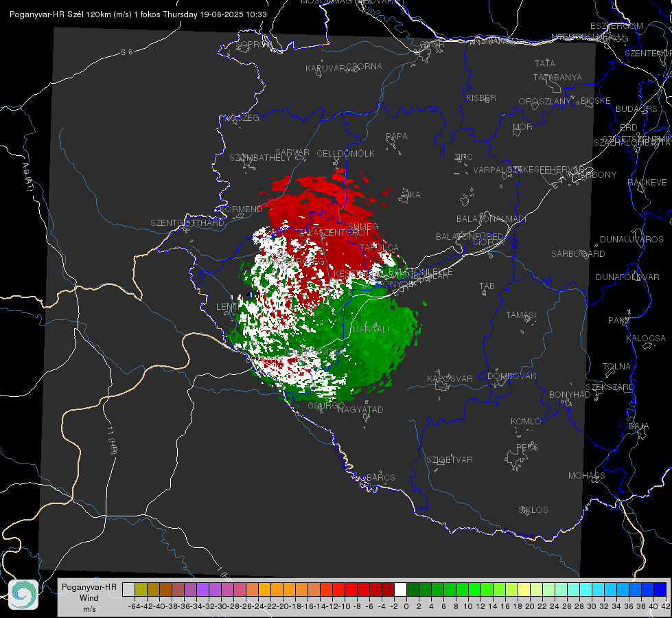
Task: Select the light gray first legend swatch
Action: [128, 590]
